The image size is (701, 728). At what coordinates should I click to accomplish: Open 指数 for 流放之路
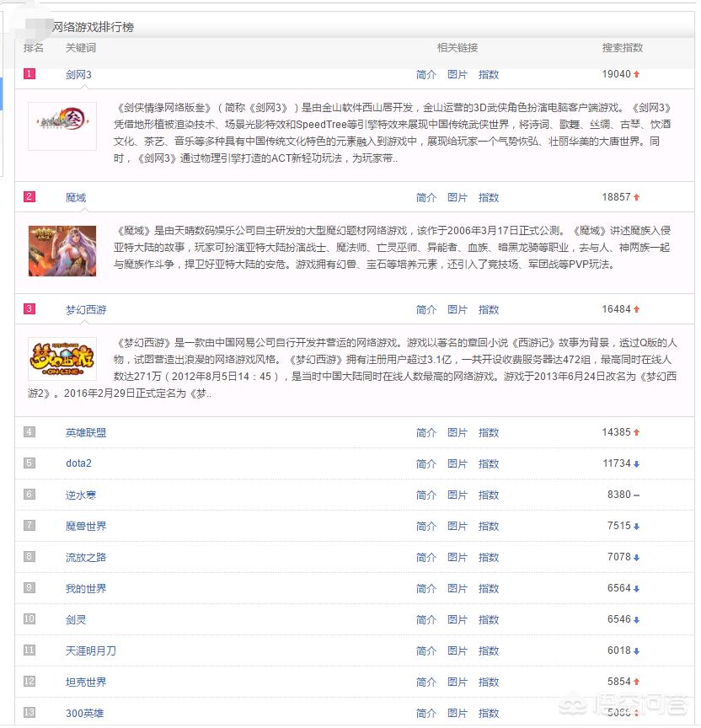click(489, 557)
